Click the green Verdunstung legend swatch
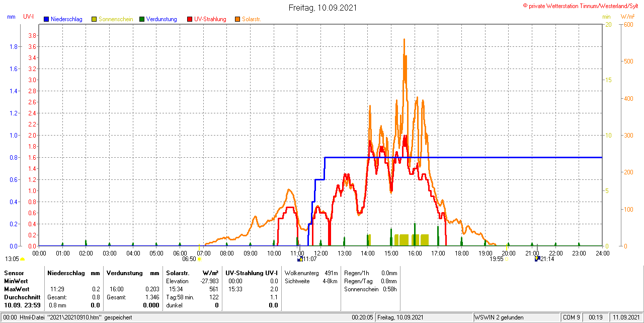 tap(142, 19)
